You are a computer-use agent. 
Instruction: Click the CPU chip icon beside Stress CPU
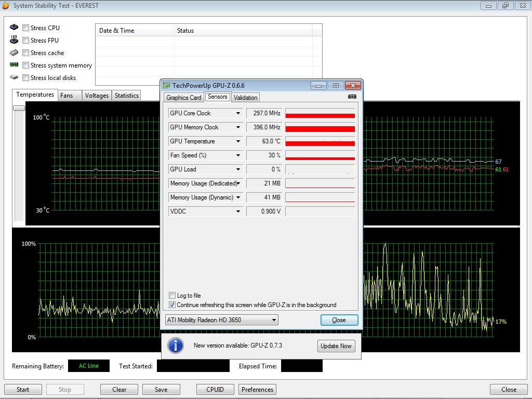point(14,27)
